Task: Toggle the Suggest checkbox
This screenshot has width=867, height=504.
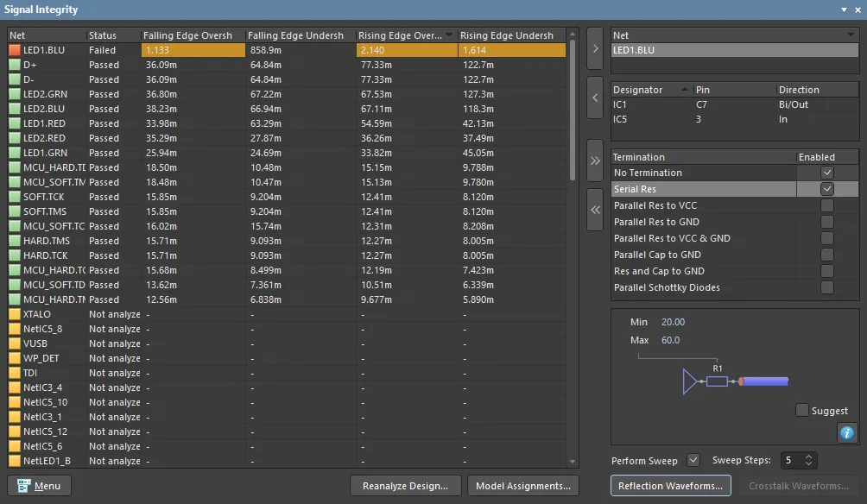Action: coord(803,411)
